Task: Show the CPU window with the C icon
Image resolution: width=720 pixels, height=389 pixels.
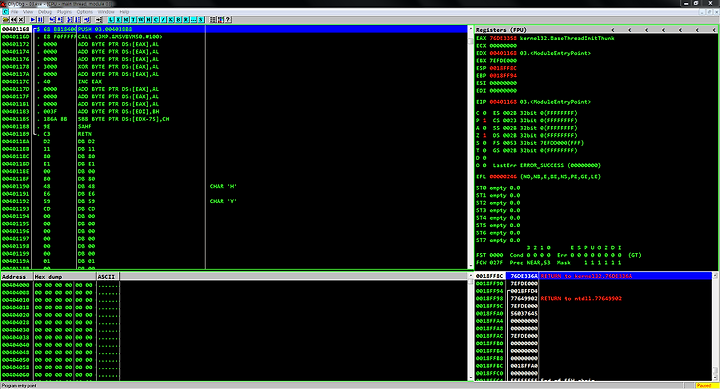Action: (x=156, y=20)
